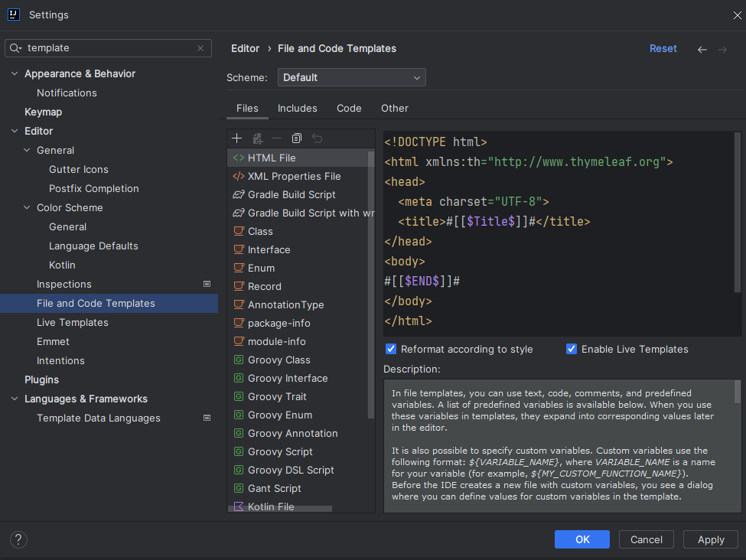This screenshot has height=560, width=746.
Task: Click Create Child Template File icon
Action: click(x=257, y=138)
